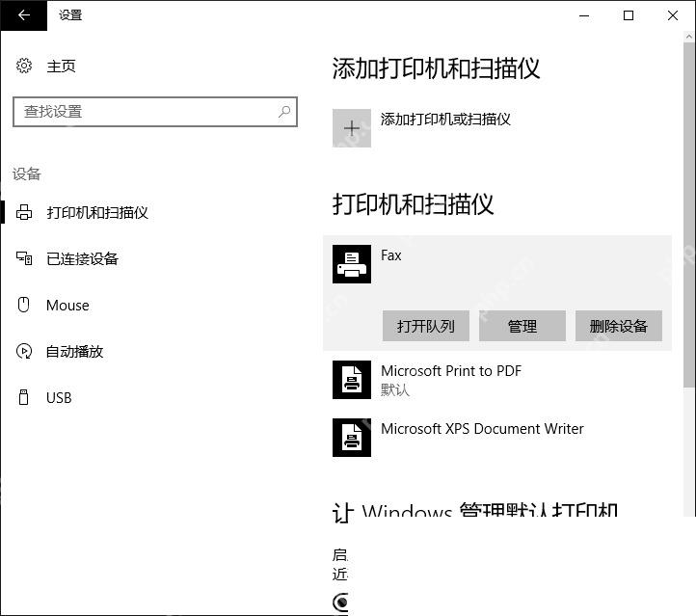Select the Fax device name
Viewport: 696px width, 616px height.
click(x=391, y=255)
